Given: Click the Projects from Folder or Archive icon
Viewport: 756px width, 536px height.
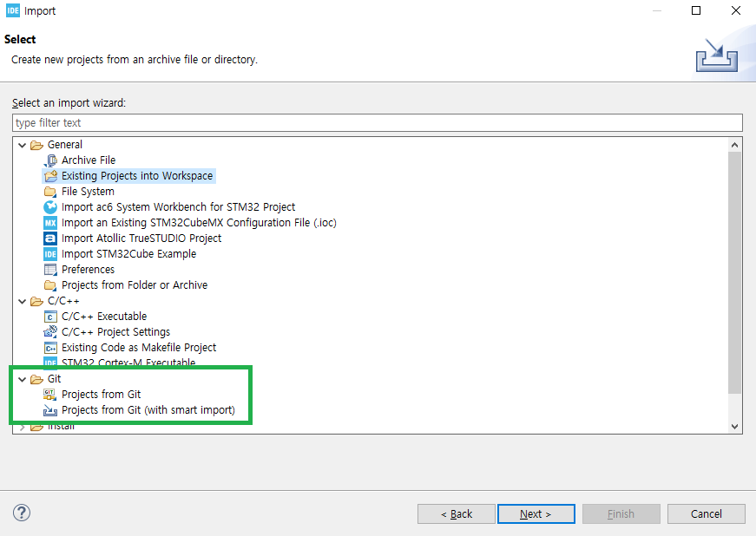Looking at the screenshot, I should [50, 285].
